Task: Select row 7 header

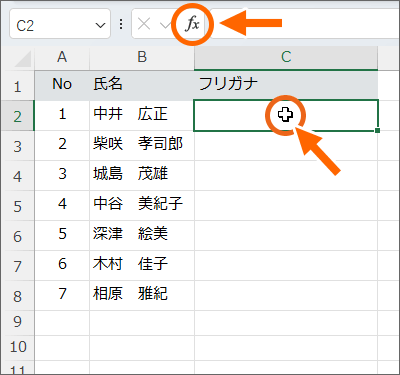Action: (x=17, y=266)
